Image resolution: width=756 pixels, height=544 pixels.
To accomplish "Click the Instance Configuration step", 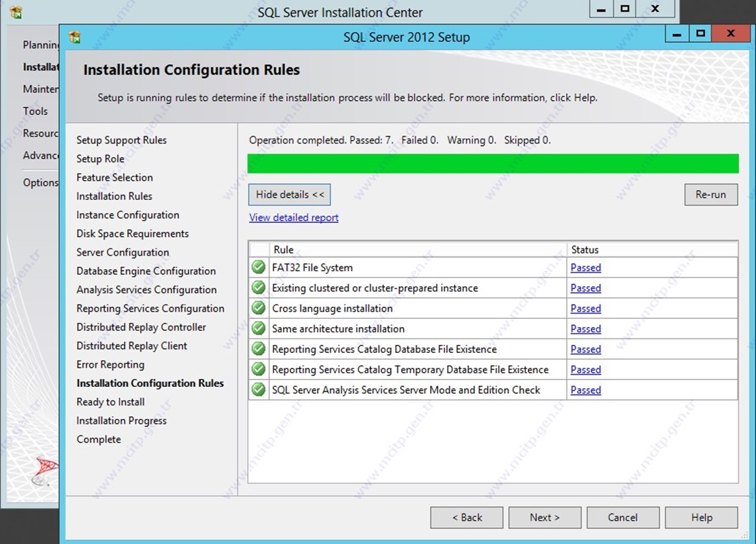I will [128, 215].
